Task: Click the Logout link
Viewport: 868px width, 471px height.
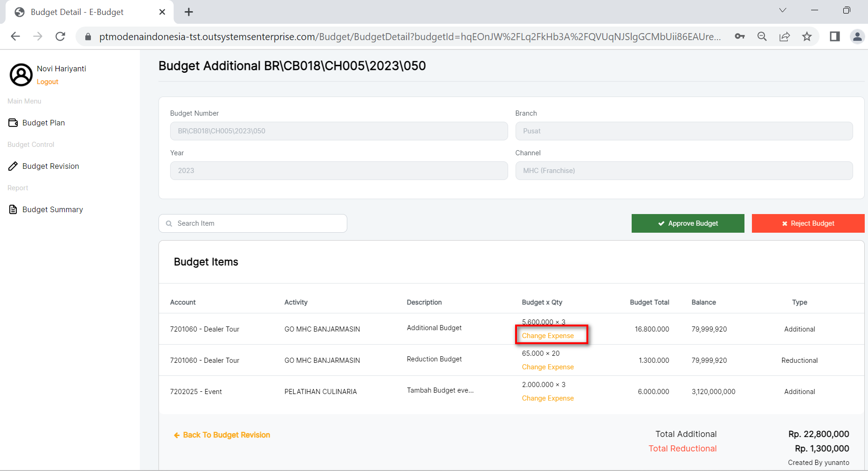Action: [x=48, y=82]
